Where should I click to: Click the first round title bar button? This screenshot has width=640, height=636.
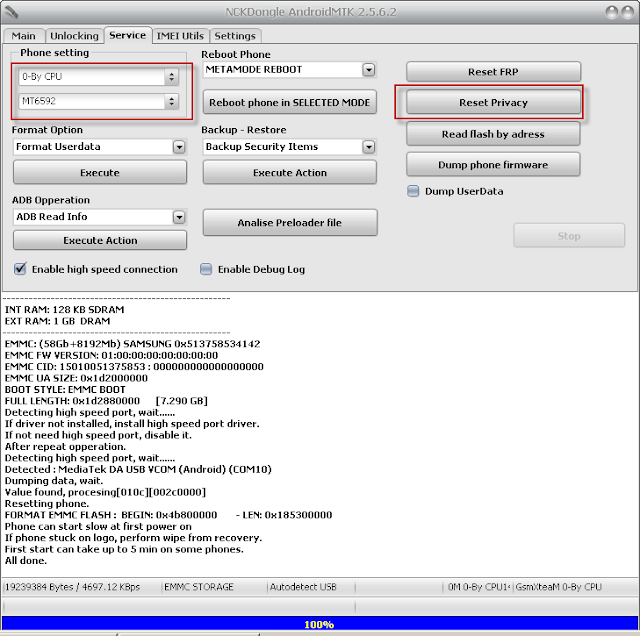(612, 12)
